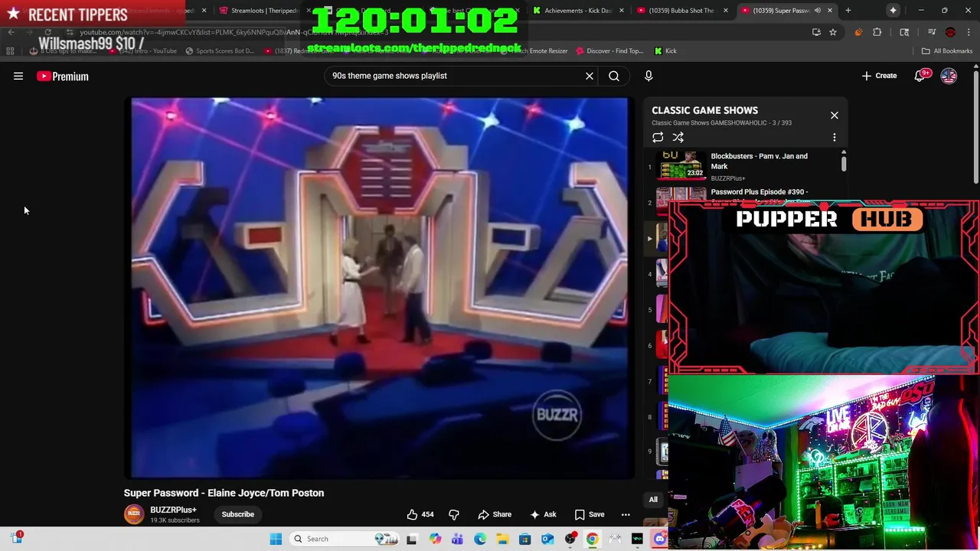
Task: Open the Create menu
Action: coord(879,76)
